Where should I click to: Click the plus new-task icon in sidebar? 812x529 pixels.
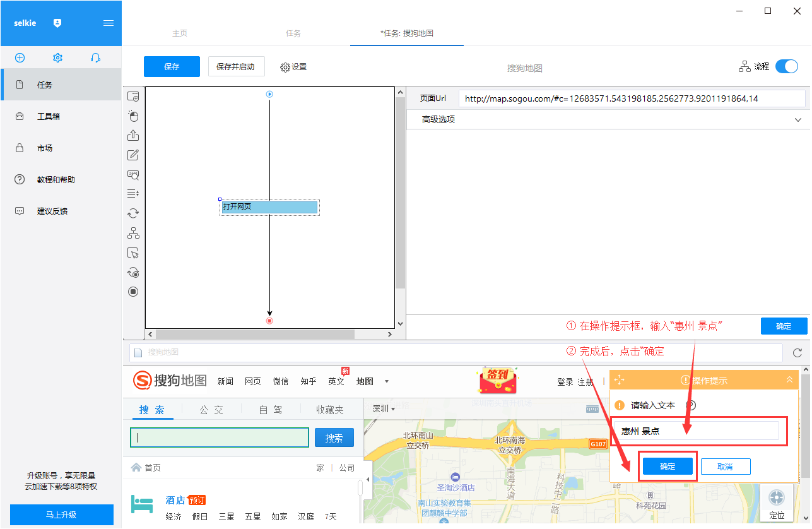click(20, 57)
